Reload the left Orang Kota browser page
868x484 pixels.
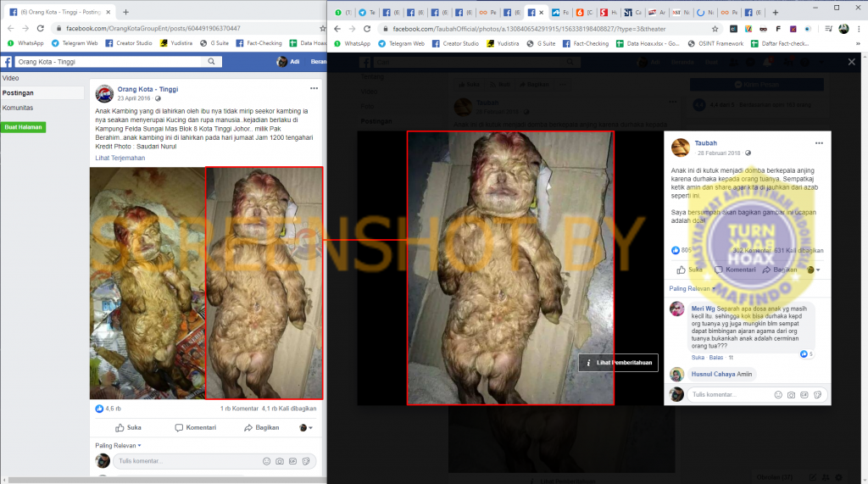coord(41,28)
